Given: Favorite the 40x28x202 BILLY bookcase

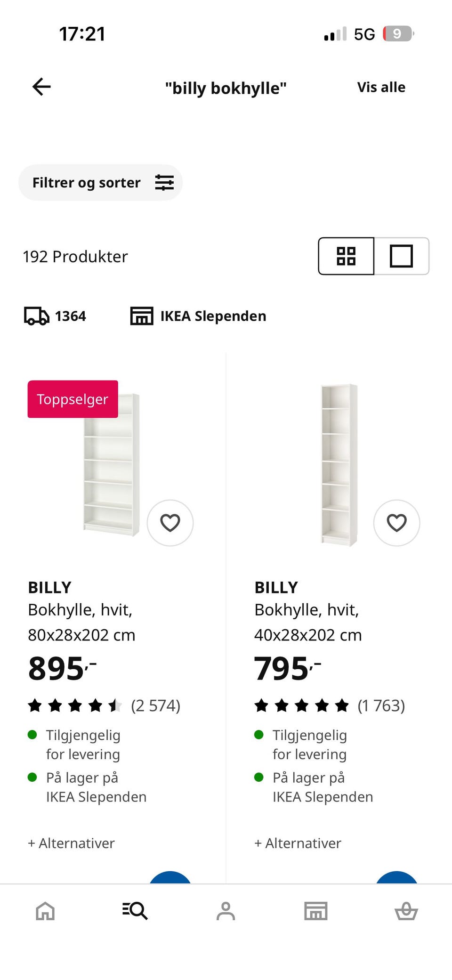Looking at the screenshot, I should pyautogui.click(x=396, y=523).
